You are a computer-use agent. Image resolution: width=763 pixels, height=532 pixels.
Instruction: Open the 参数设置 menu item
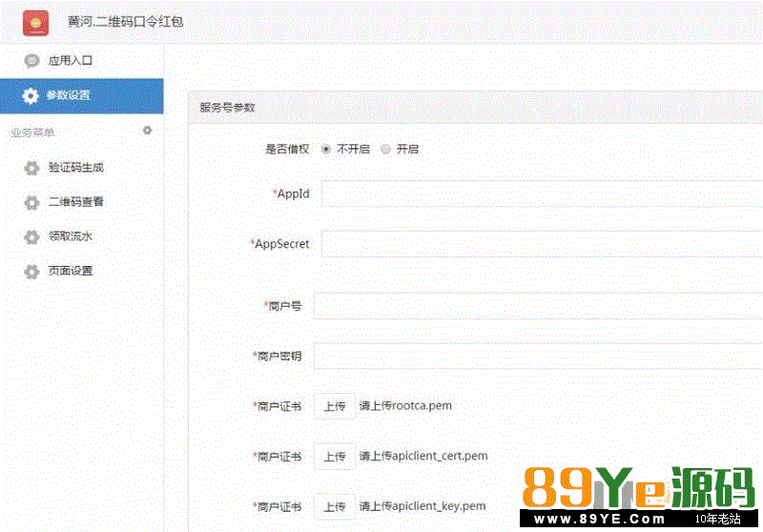[82, 95]
